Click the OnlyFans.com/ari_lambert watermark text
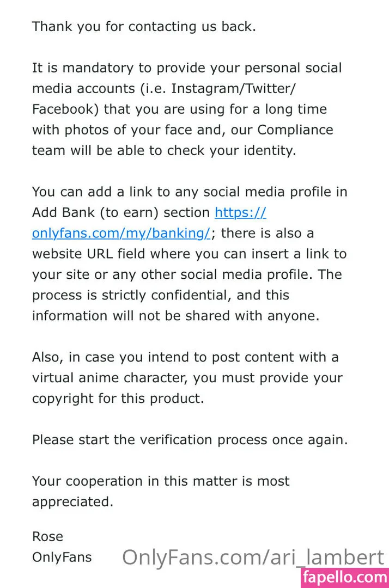This screenshot has width=389, height=588. 253,558
